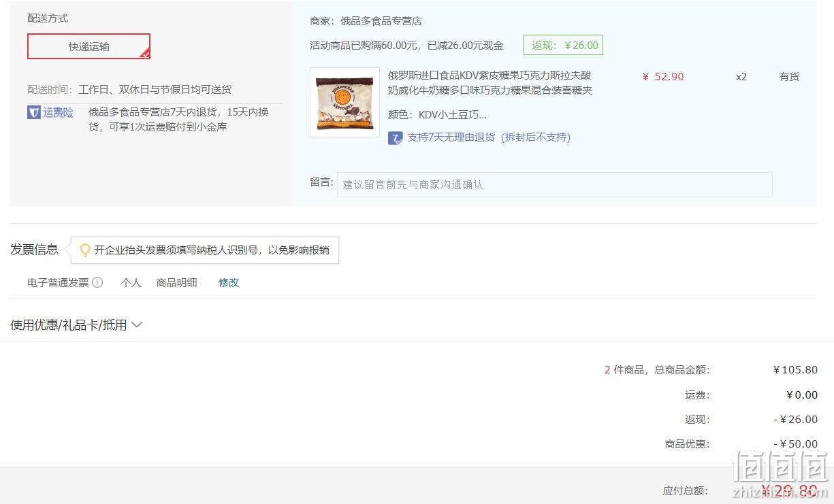Open the 运费险 text link
Viewport: 834px width, 504px height.
tap(59, 112)
